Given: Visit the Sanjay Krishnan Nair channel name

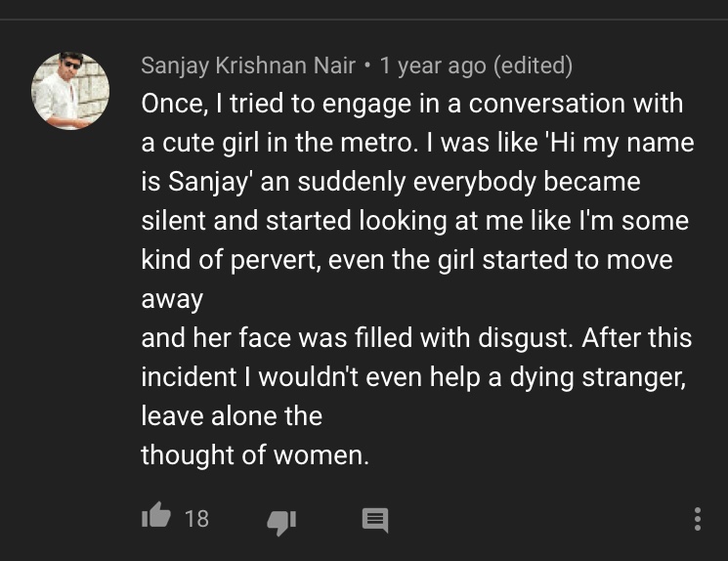Looking at the screenshot, I should 248,65.
